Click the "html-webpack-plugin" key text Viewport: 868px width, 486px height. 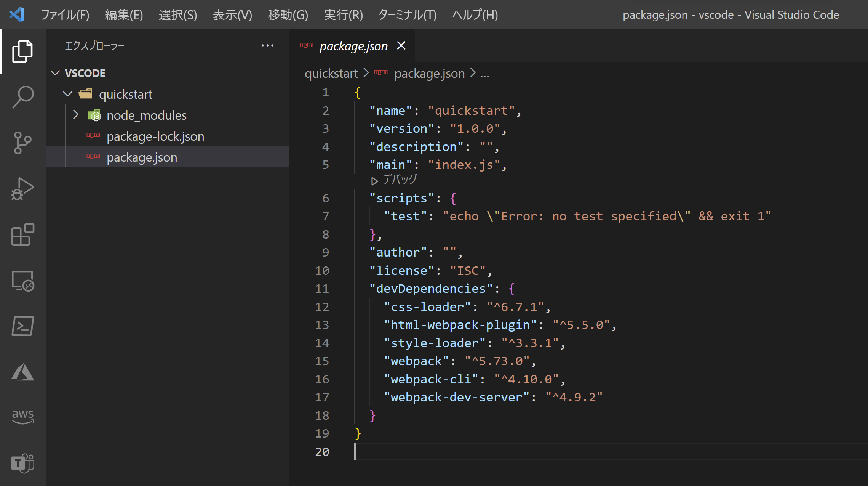pyautogui.click(x=460, y=325)
